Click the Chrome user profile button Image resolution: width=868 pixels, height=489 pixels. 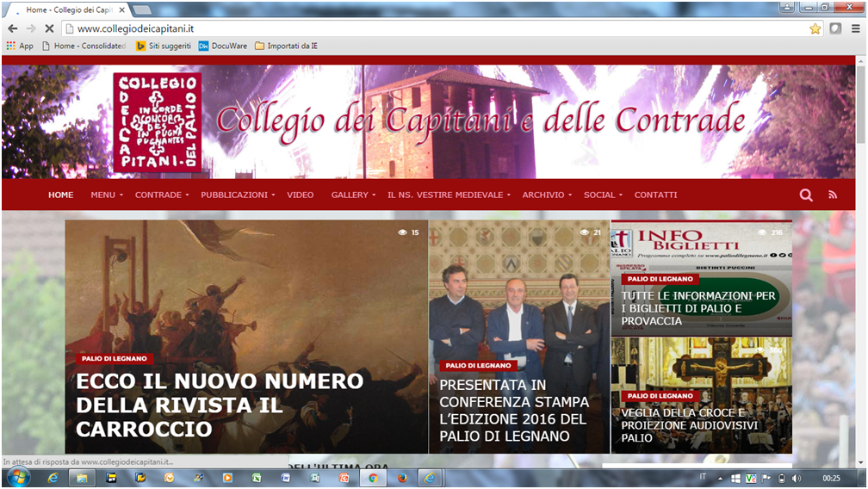(787, 7)
